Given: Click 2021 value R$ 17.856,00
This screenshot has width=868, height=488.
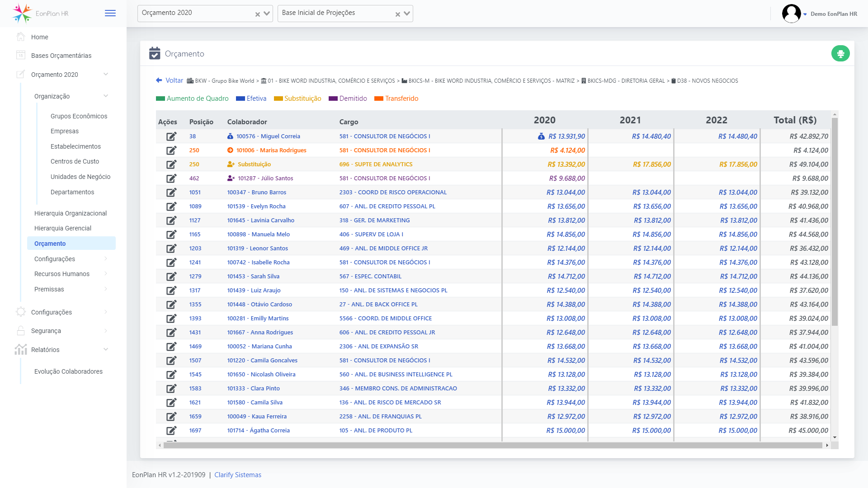Looking at the screenshot, I should (652, 164).
